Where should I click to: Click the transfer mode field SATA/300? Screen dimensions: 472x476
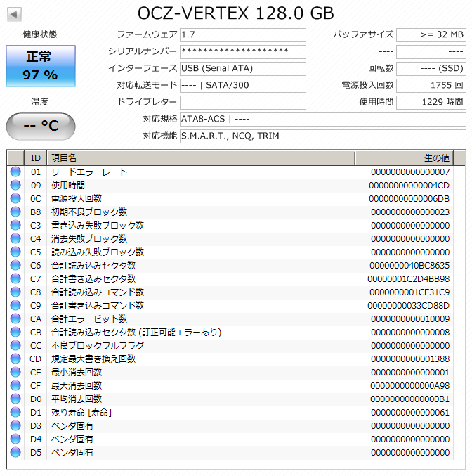[x=243, y=86]
